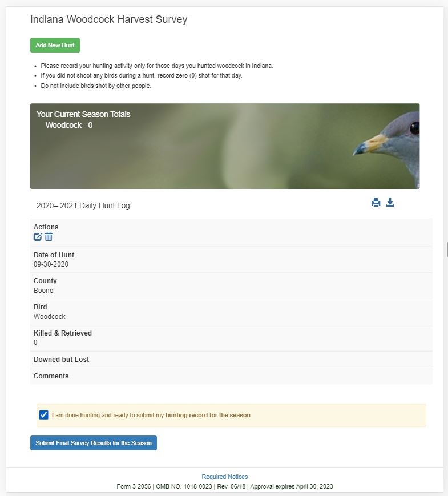Click the hunting record for the season text
448x496 pixels.
click(208, 415)
